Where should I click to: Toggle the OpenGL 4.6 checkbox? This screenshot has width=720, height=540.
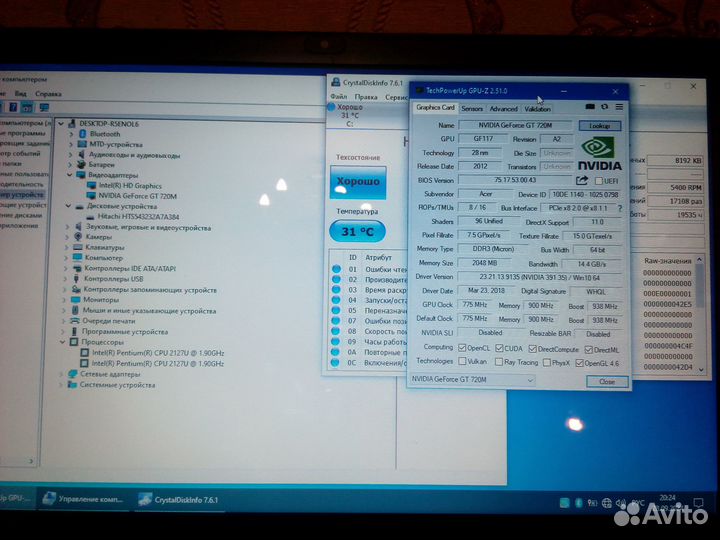click(579, 363)
